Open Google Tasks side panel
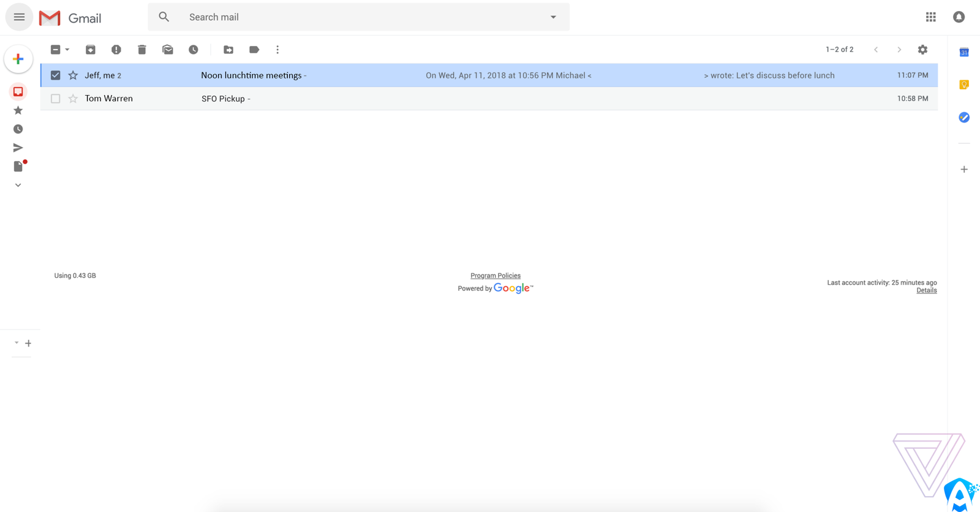This screenshot has width=980, height=512. point(964,117)
